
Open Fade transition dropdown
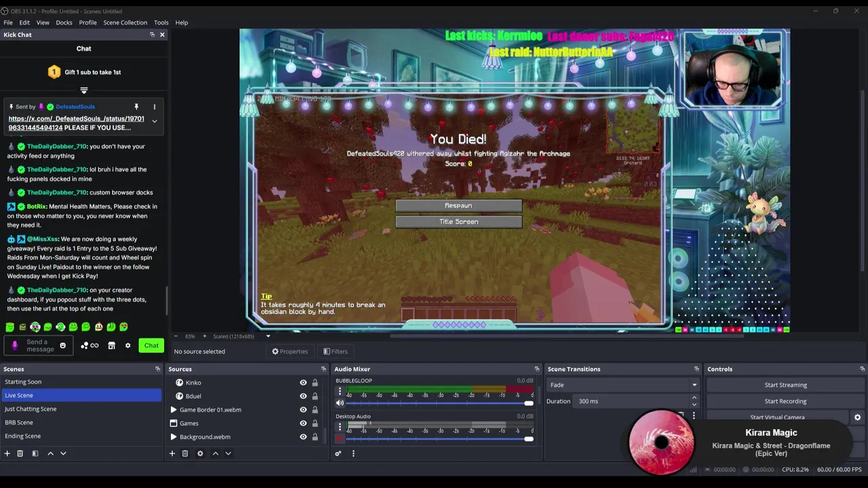tap(623, 384)
